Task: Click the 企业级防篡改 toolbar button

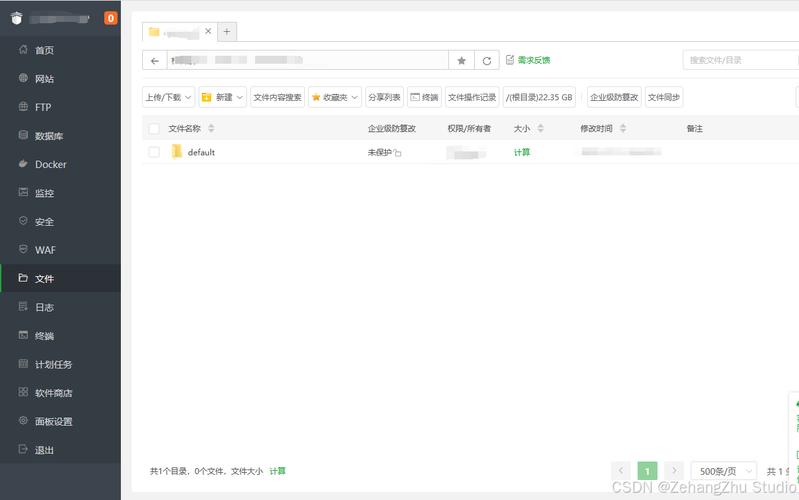Action: coord(614,97)
